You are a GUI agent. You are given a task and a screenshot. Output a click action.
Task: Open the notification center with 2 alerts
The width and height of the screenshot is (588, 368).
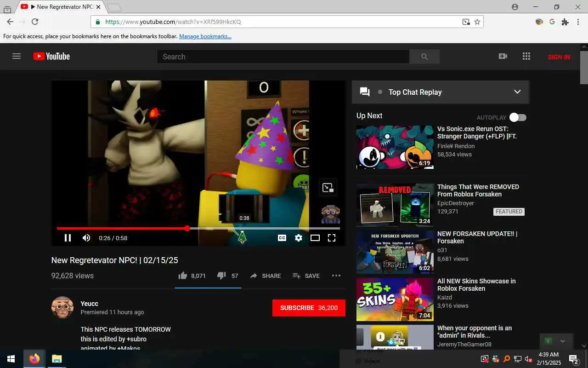point(573,359)
